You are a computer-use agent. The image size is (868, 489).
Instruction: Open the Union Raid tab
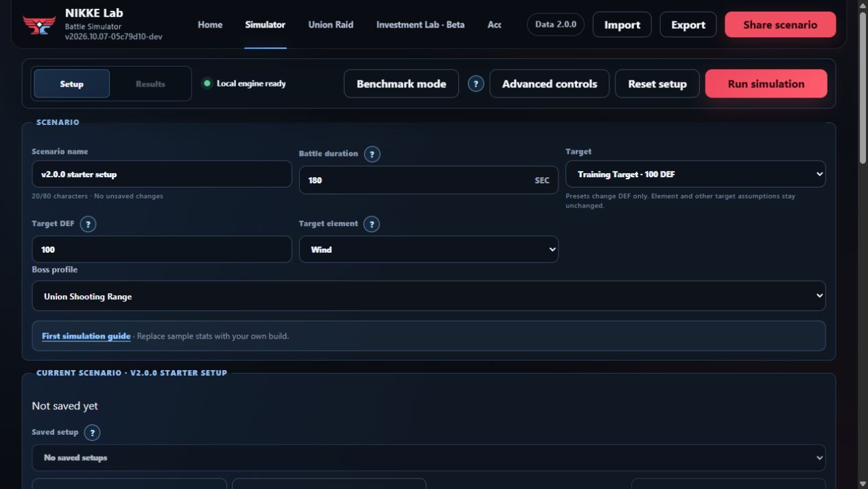pos(331,25)
